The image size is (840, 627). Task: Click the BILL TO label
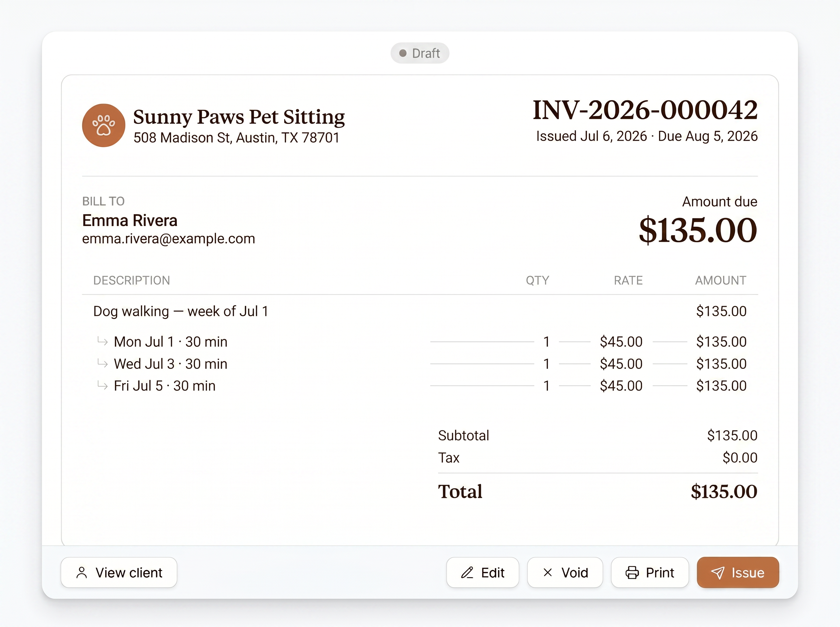[103, 201]
